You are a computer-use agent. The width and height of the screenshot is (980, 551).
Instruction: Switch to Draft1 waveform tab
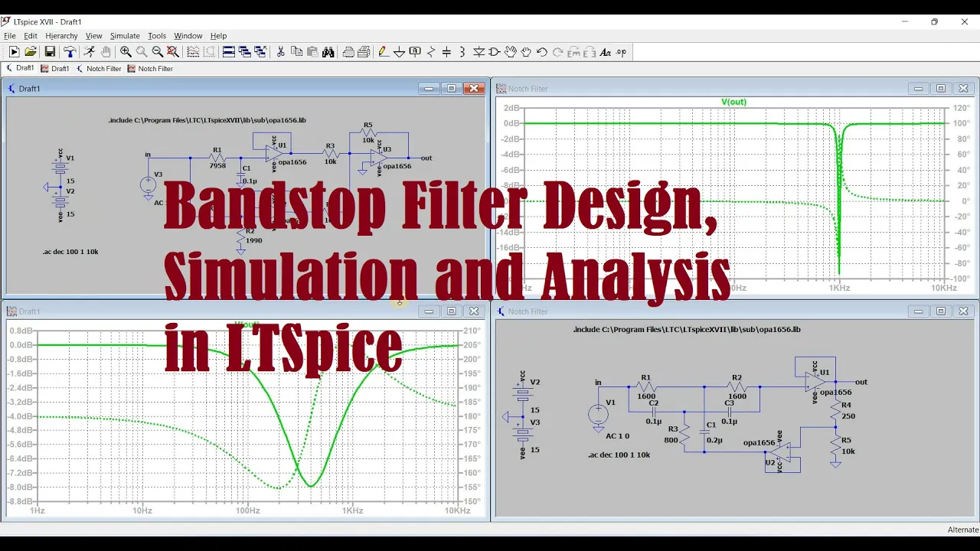point(55,68)
